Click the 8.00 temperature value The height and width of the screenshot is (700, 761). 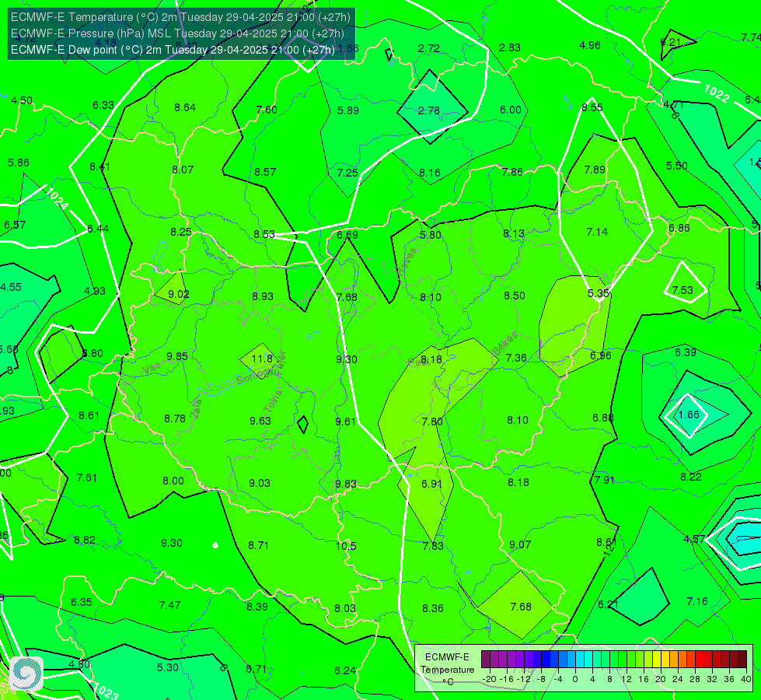173,481
